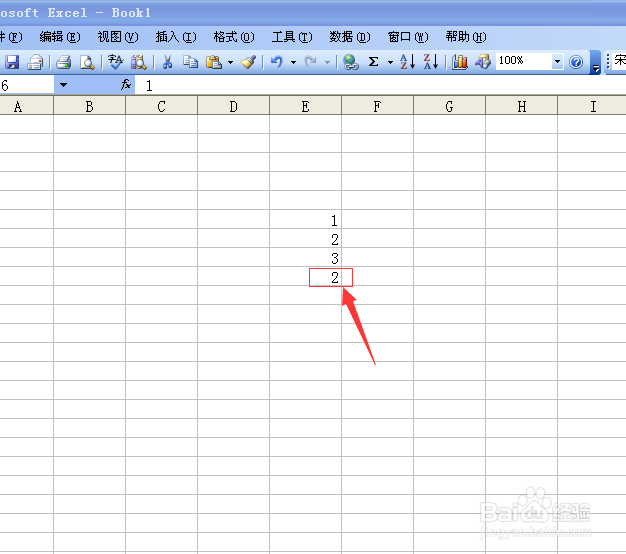Sort descending with Z-A icon
The image size is (626, 554).
pos(431,62)
